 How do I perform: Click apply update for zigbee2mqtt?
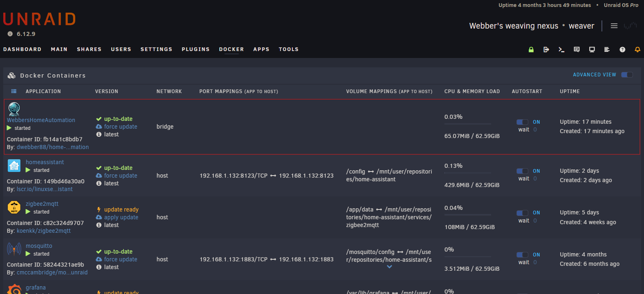(x=121, y=217)
